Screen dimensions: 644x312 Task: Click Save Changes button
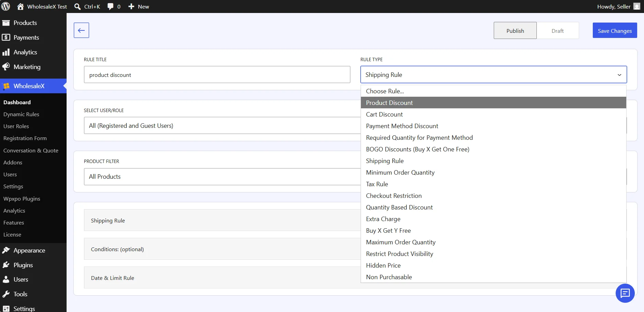pos(615,31)
